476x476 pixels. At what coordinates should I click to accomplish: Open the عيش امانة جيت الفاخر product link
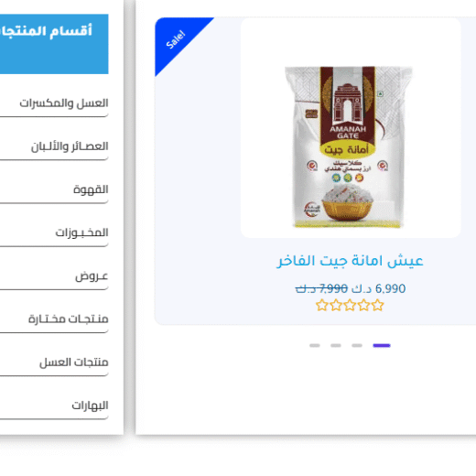(350, 261)
